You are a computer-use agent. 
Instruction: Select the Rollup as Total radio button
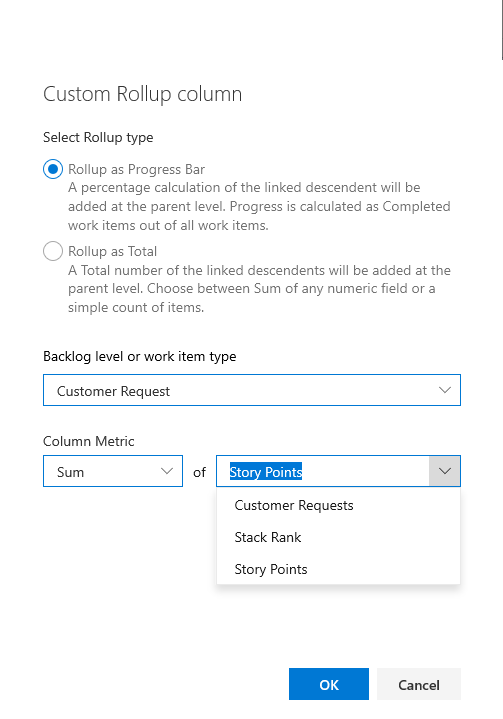pos(53,251)
